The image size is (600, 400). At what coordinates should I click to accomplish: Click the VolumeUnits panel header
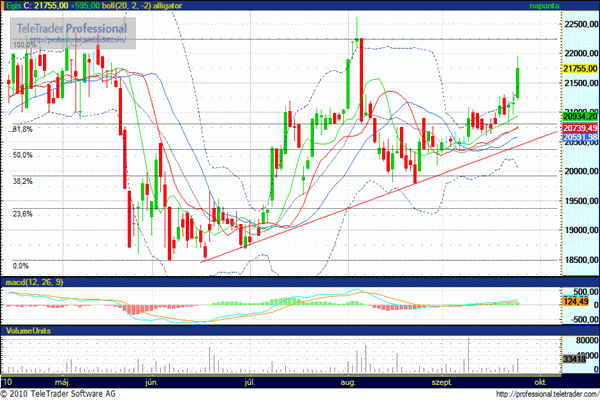coord(26,329)
